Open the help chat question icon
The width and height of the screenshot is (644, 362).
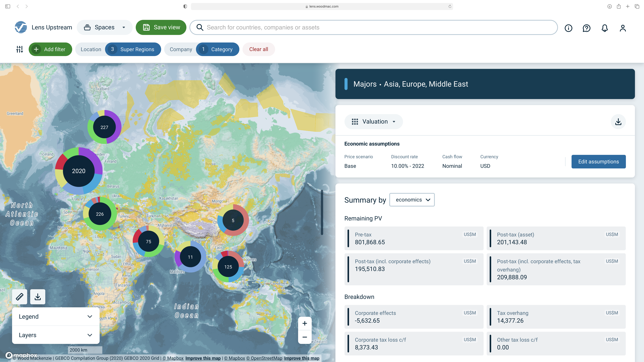(587, 28)
